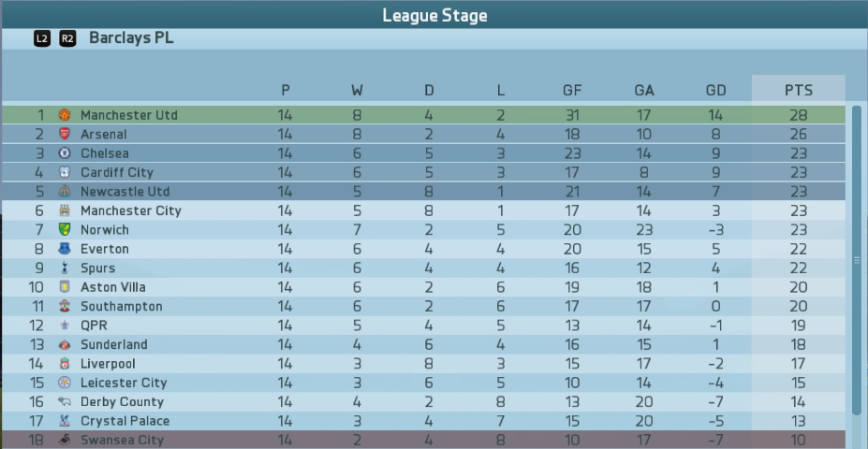Select the PTS column header
Screen dimensions: 868x449
[x=799, y=90]
